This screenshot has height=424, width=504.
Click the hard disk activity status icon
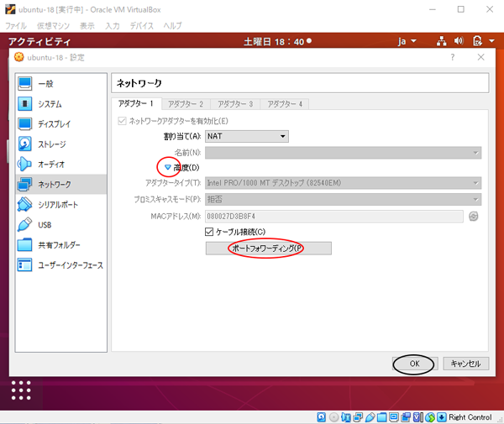[x=321, y=417]
